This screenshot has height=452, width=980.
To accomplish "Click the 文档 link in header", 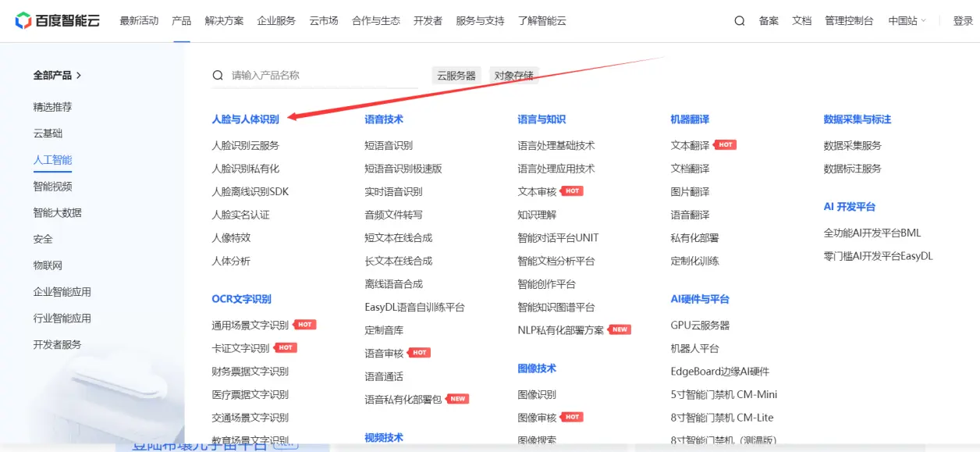I will point(802,21).
